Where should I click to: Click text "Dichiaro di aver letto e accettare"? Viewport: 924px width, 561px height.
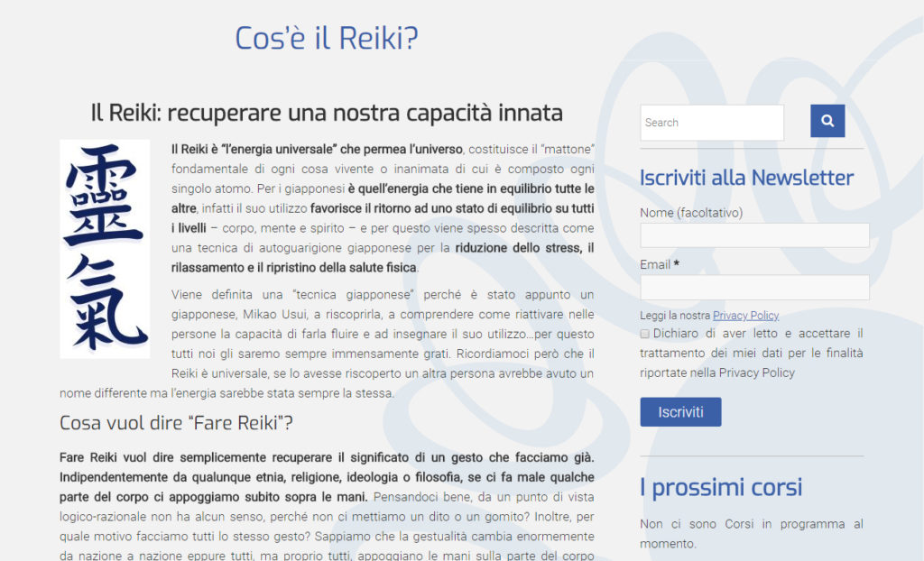point(752,333)
